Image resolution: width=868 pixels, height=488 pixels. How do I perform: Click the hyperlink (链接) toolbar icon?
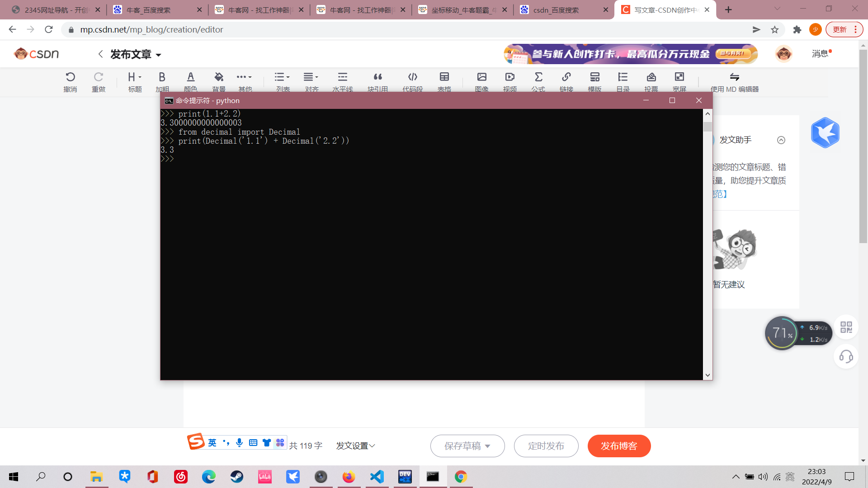tap(566, 77)
